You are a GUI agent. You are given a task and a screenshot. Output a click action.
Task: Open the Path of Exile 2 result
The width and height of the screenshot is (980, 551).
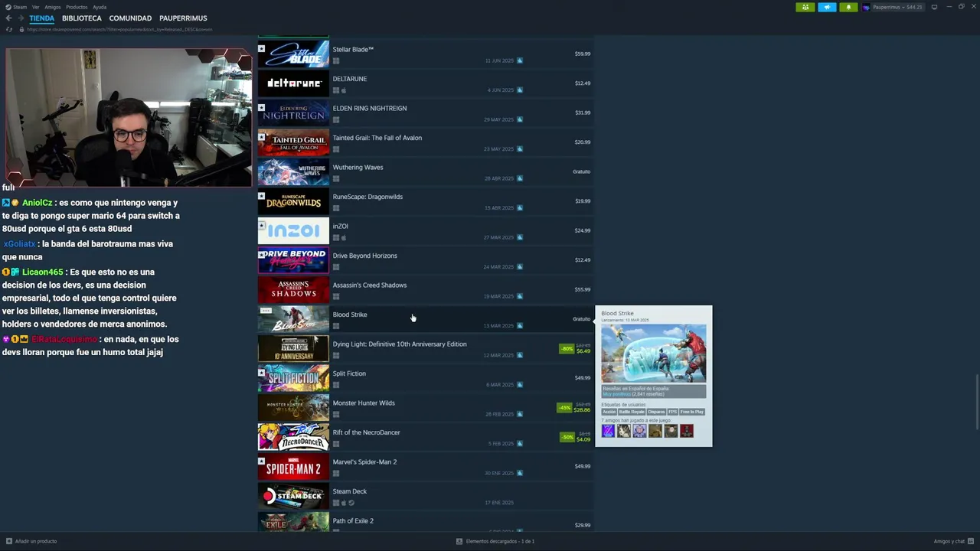[425, 523]
